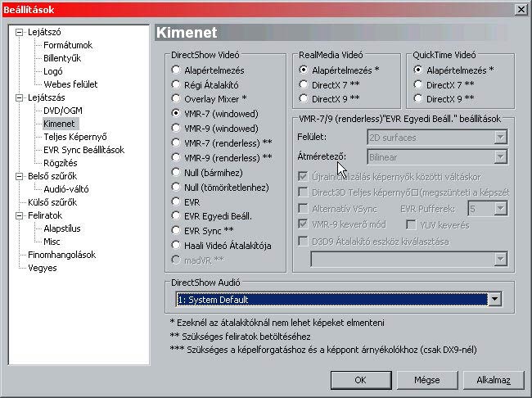Viewport: 532px width, 398px height.
Task: Click the OK button
Action: point(359,380)
